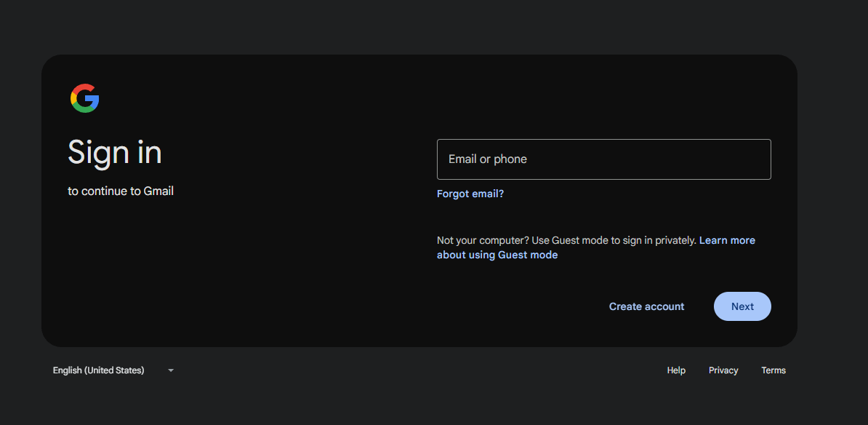Open the Help link
Viewport: 868px width, 425px height.
click(676, 370)
